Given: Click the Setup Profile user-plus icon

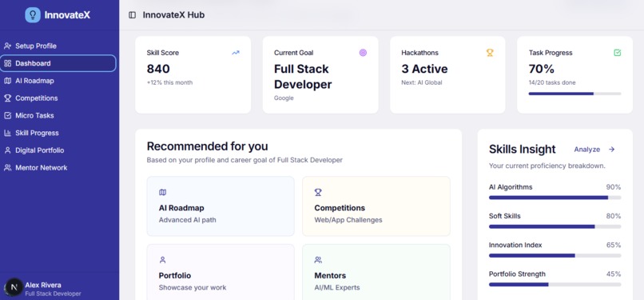Looking at the screenshot, I should tap(7, 46).
